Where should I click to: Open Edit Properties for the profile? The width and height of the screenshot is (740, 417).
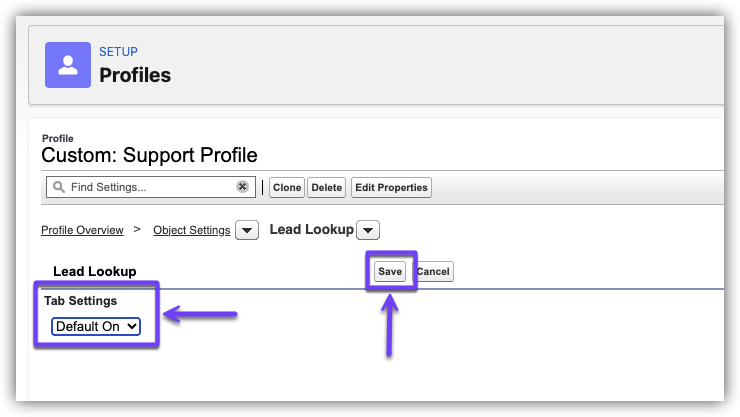click(391, 187)
